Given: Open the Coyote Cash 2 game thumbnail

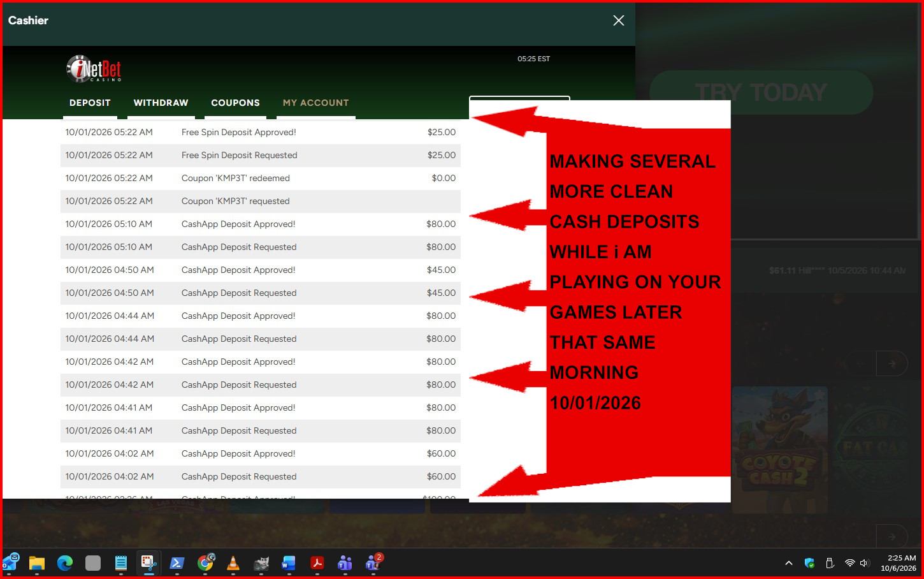Looking at the screenshot, I should [x=779, y=450].
